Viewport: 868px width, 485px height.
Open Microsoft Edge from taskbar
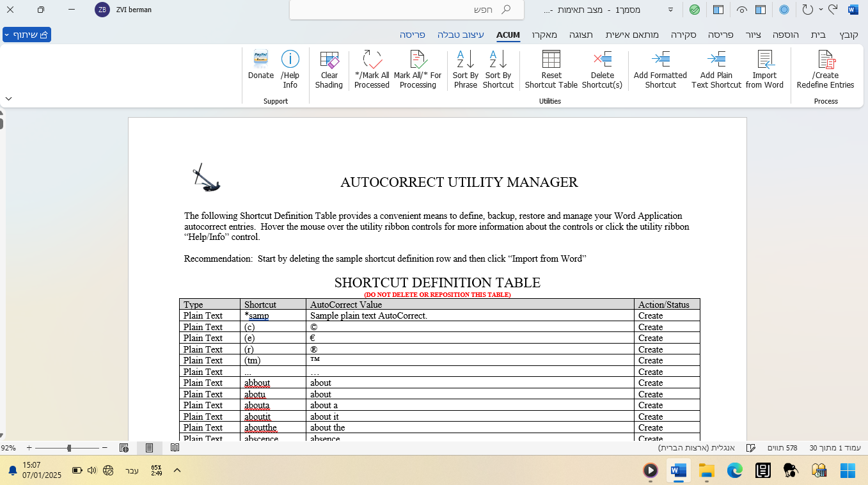[x=734, y=471]
